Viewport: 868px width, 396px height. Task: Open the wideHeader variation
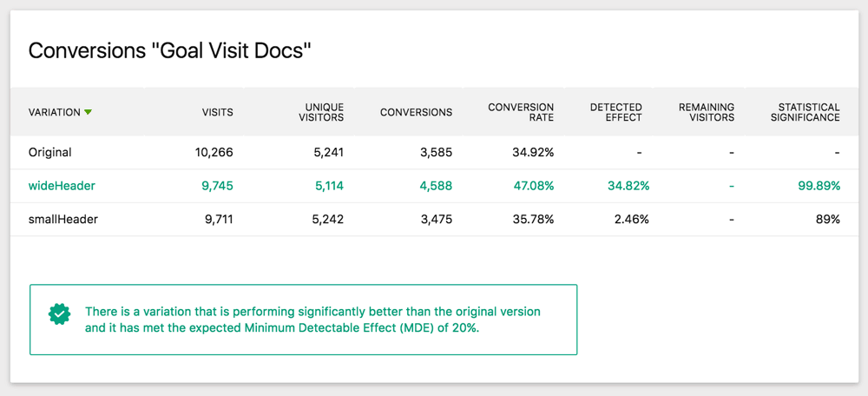click(62, 186)
